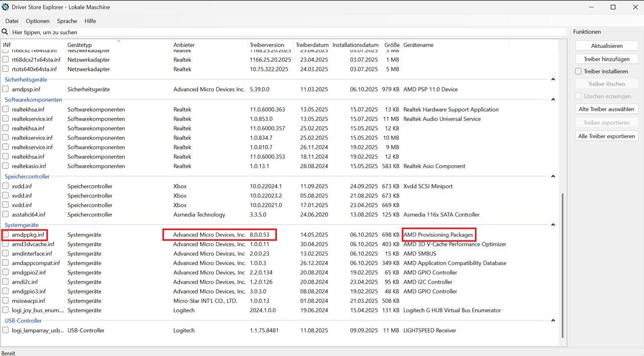Viewport: 644px width, 356px height.
Task: Click the 'Bereit' status bar text
Action: 9,353
